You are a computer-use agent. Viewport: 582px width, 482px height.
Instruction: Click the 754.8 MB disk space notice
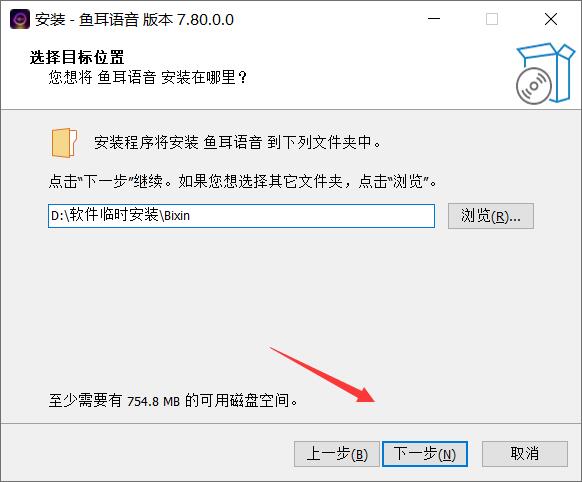pos(173,401)
